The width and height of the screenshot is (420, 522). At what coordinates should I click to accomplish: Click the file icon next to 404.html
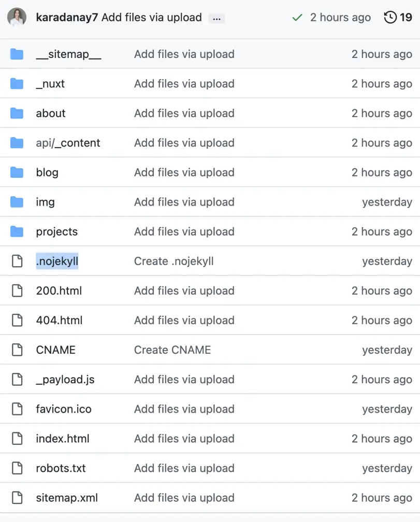coord(17,320)
